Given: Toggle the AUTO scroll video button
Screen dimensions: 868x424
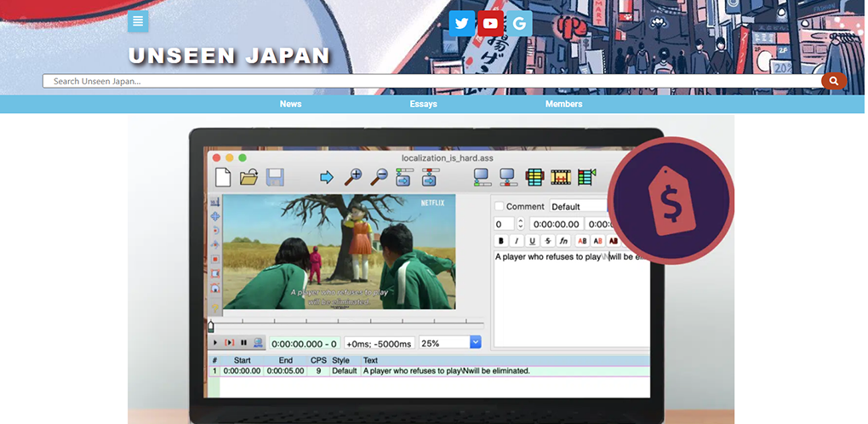Looking at the screenshot, I should [258, 342].
